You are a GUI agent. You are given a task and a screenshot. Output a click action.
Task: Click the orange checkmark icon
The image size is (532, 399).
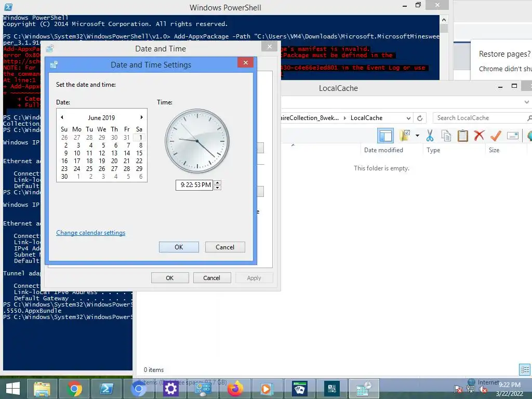coord(496,136)
